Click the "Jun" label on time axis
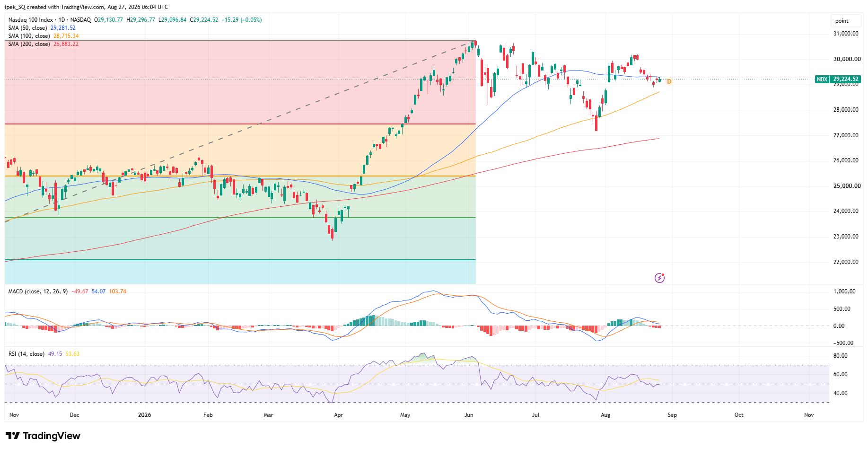The image size is (868, 450). [469, 415]
